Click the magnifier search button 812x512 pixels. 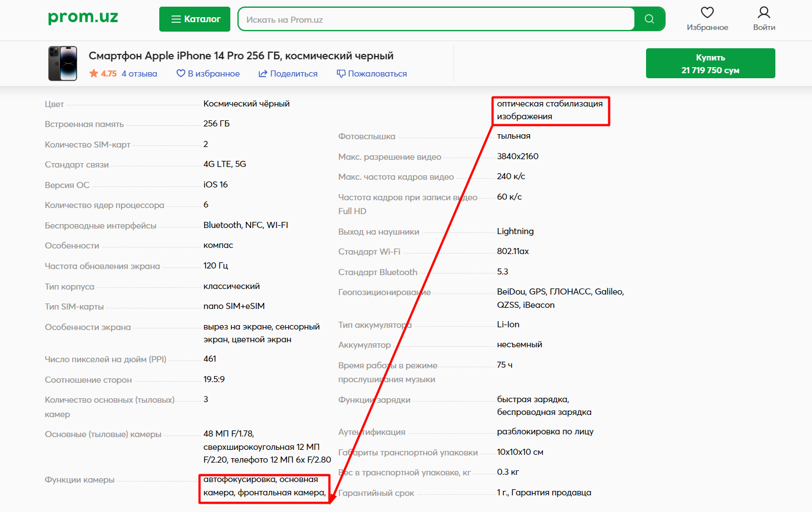pyautogui.click(x=649, y=19)
